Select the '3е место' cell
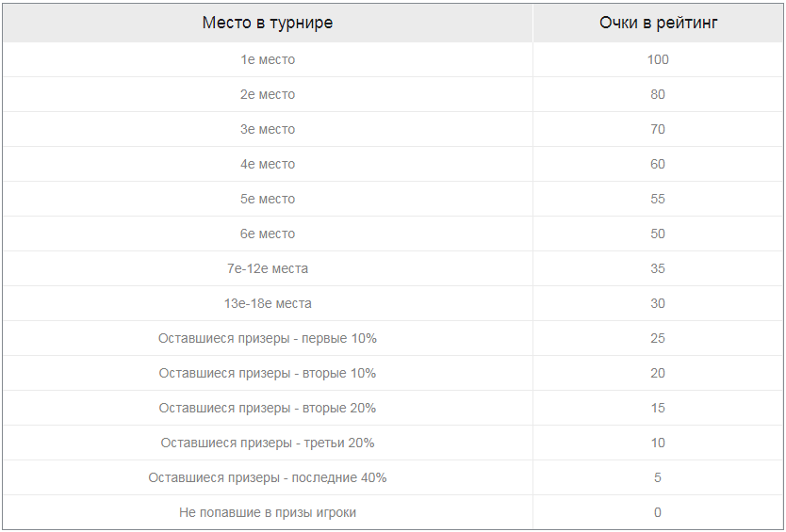The image size is (786, 532). click(268, 129)
